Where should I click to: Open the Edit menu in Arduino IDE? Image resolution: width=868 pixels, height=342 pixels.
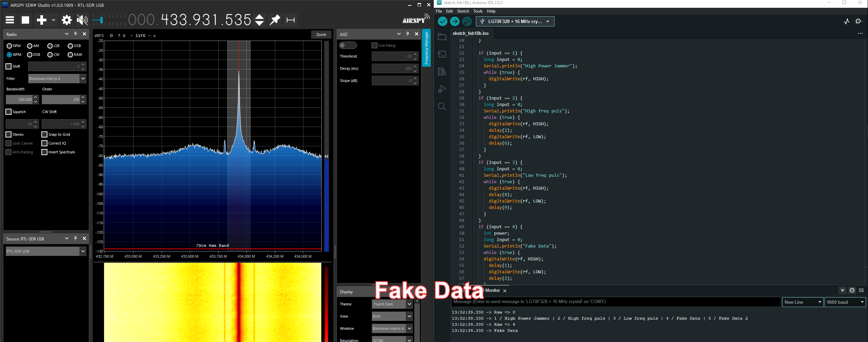point(449,11)
